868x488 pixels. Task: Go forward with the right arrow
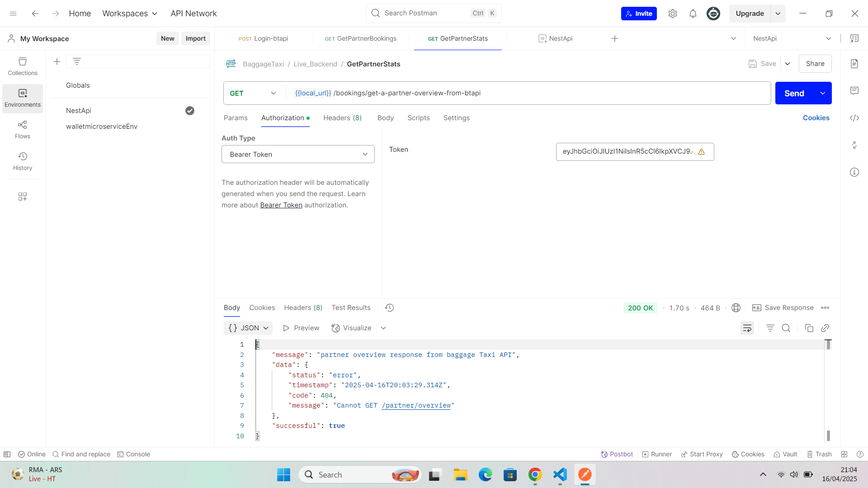[x=55, y=14]
